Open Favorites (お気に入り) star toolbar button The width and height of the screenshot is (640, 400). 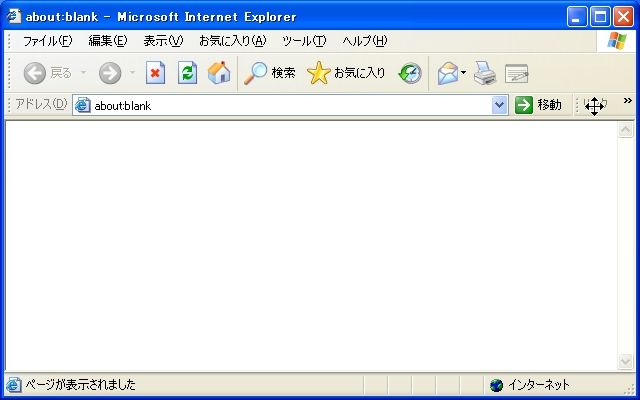(x=346, y=73)
